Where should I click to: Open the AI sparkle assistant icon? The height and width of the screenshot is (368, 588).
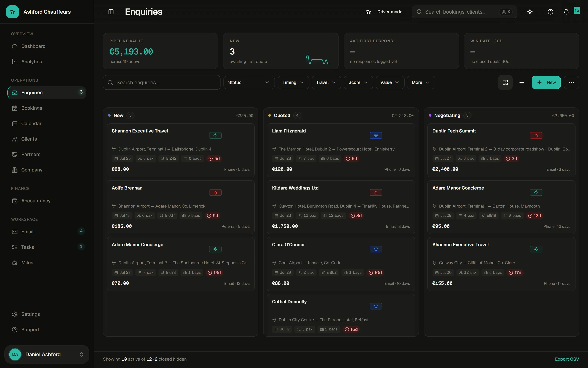[x=530, y=12]
